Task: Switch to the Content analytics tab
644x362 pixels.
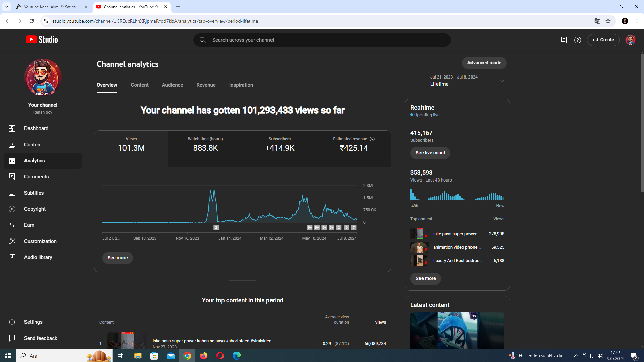Action: 140,85
